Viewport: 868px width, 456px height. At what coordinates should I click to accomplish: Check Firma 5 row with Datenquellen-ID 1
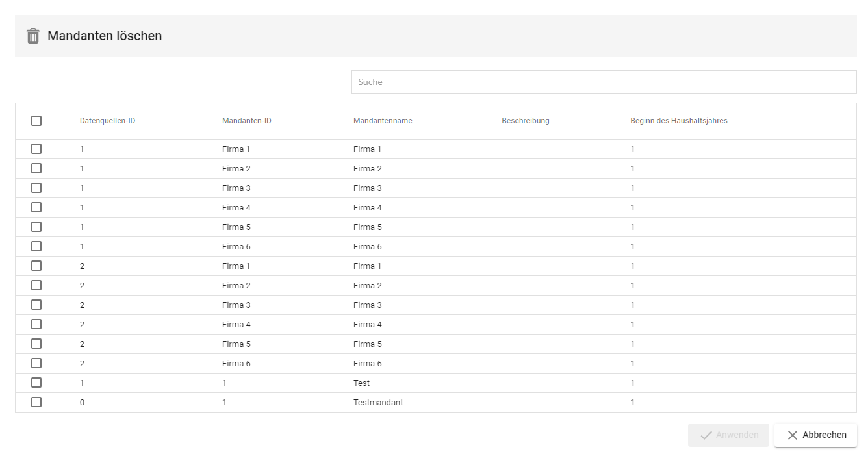point(36,227)
